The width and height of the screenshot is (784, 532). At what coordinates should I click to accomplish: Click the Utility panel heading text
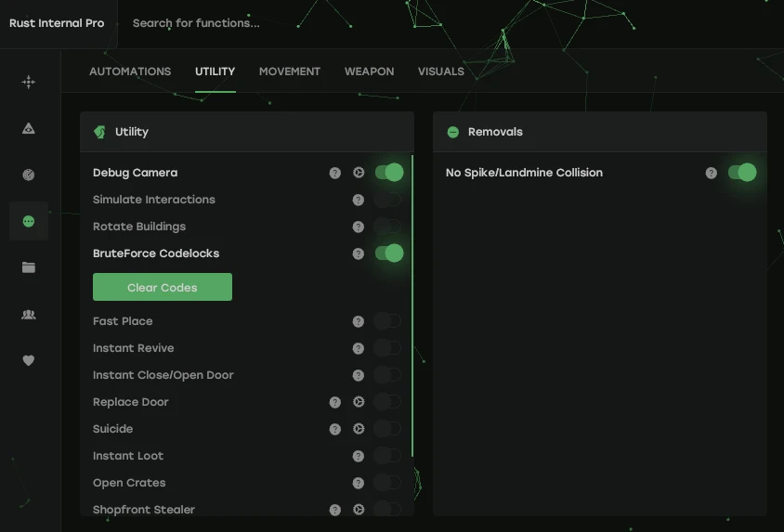[x=132, y=132]
